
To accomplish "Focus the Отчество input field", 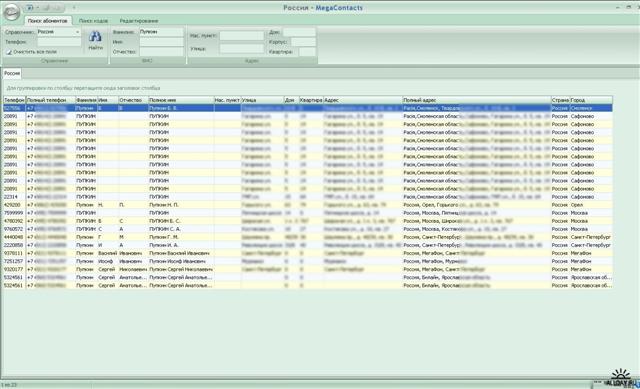I will pyautogui.click(x=161, y=52).
